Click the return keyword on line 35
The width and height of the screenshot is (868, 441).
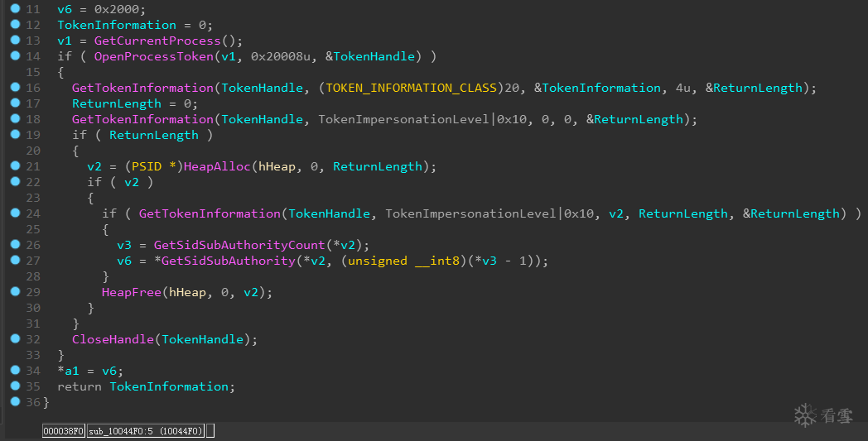[x=80, y=386]
